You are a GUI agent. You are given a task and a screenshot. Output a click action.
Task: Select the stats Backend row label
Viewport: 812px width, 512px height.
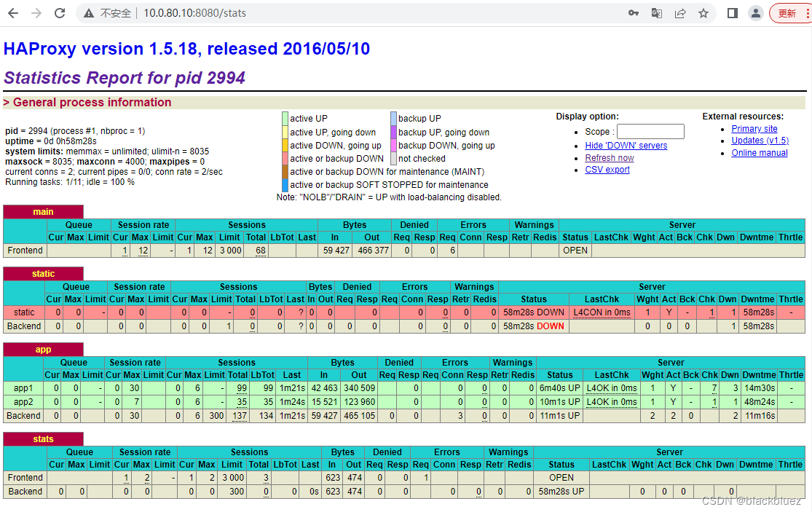click(25, 492)
